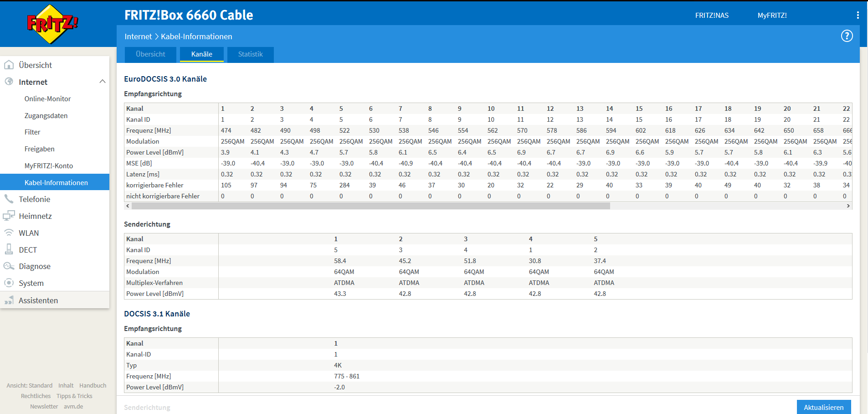Open FRITZ!NAS link in header

(712, 15)
